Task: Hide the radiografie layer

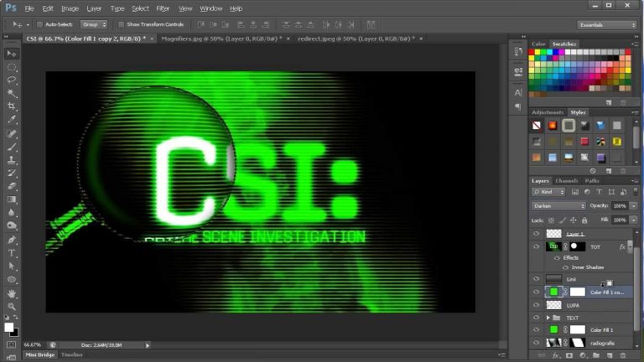Action: 536,342
